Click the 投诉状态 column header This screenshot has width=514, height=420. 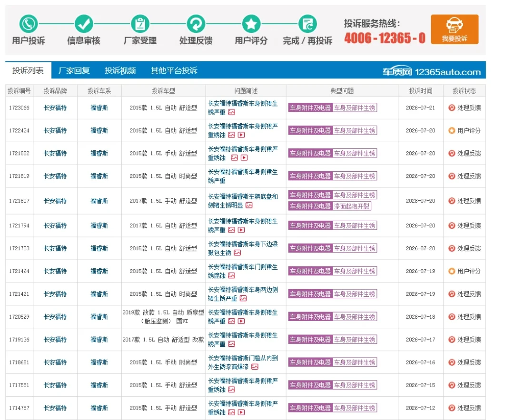tap(464, 91)
